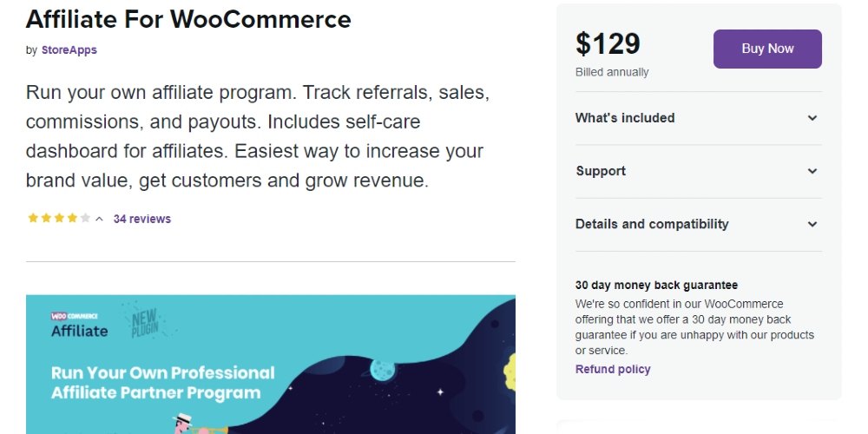This screenshot has width=868, height=434.
Task: Open the StoreApps developer link
Action: coord(69,49)
